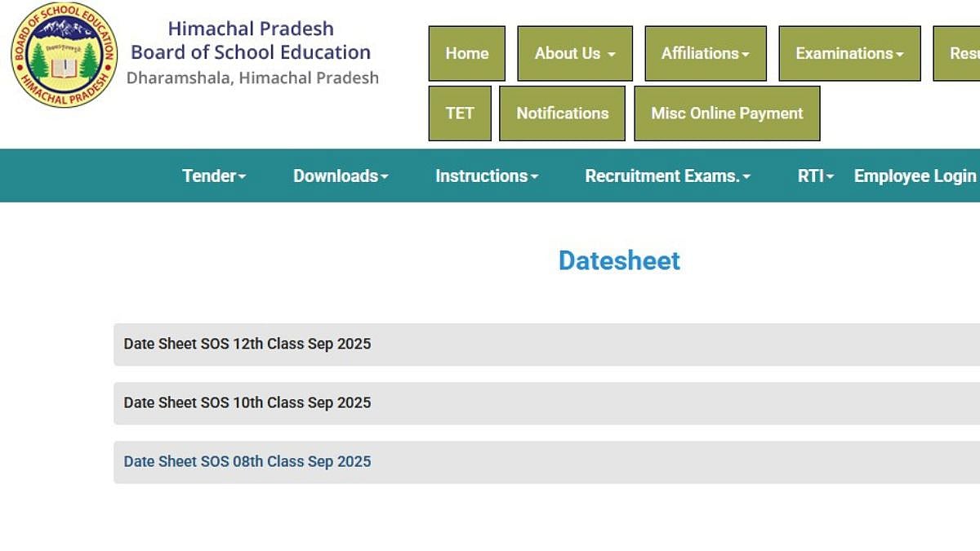Open Date Sheet SOS 10th Class Sep 2025
Viewport: 980px width, 551px height.
(x=247, y=402)
